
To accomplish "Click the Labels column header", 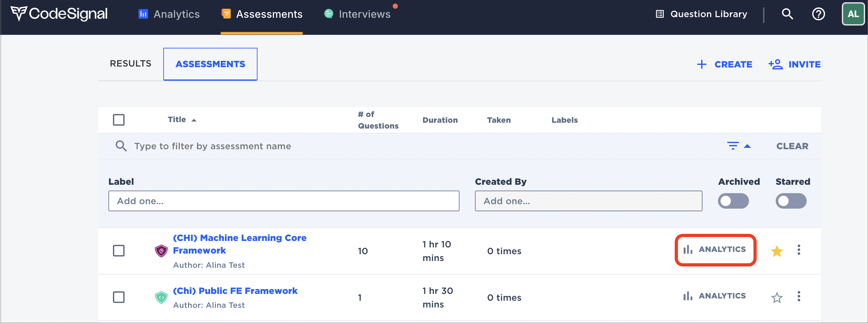I will pyautogui.click(x=564, y=120).
